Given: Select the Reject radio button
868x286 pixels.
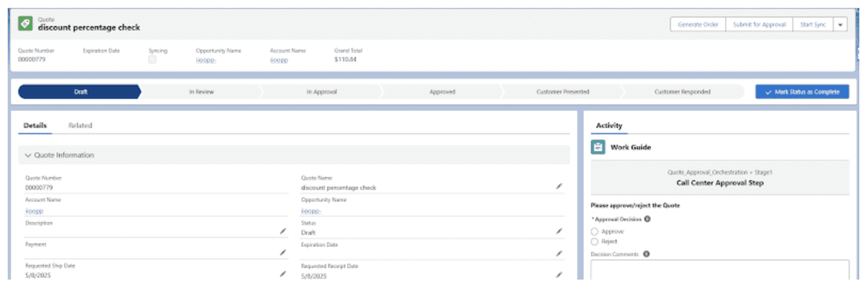Looking at the screenshot, I should 595,241.
